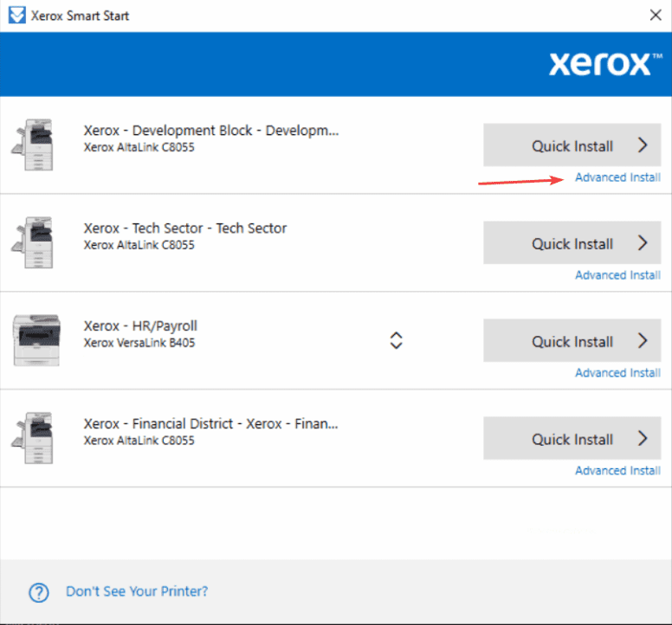
Task: Open the Don't See Your Printer link
Action: pos(137,592)
